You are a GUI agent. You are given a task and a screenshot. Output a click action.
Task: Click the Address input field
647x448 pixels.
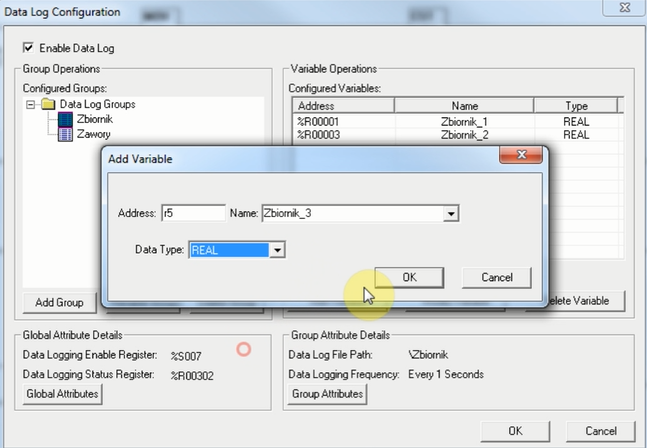coord(194,213)
